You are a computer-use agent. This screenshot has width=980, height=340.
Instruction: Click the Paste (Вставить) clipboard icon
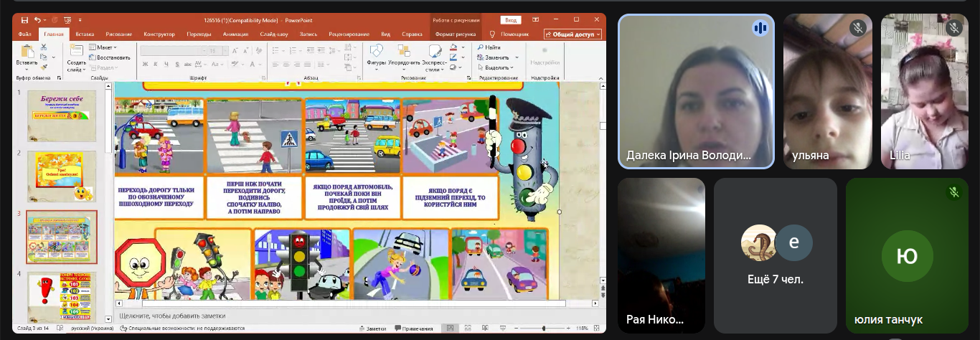click(x=27, y=52)
